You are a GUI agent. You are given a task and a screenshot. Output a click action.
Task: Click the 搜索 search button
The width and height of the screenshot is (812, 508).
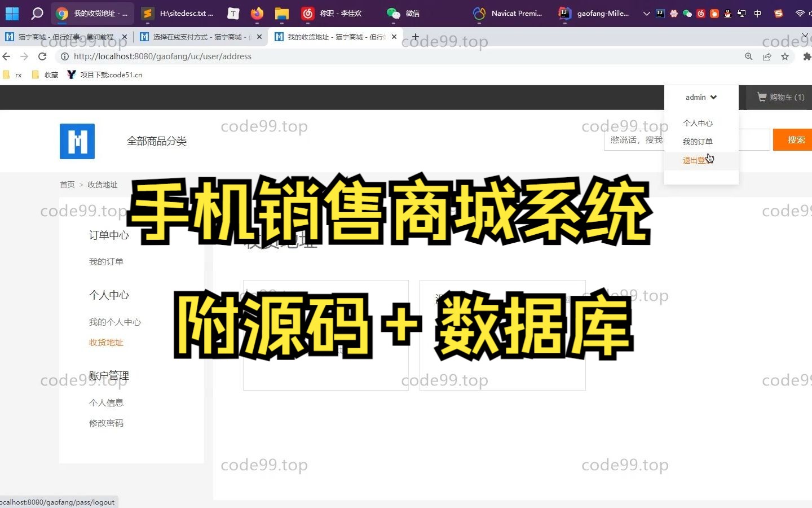point(796,139)
